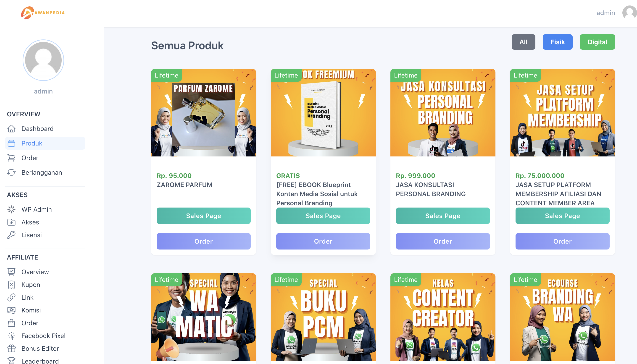Screen dimensions: 637x364
Task: Filter products by Fisik
Action: coord(557,42)
